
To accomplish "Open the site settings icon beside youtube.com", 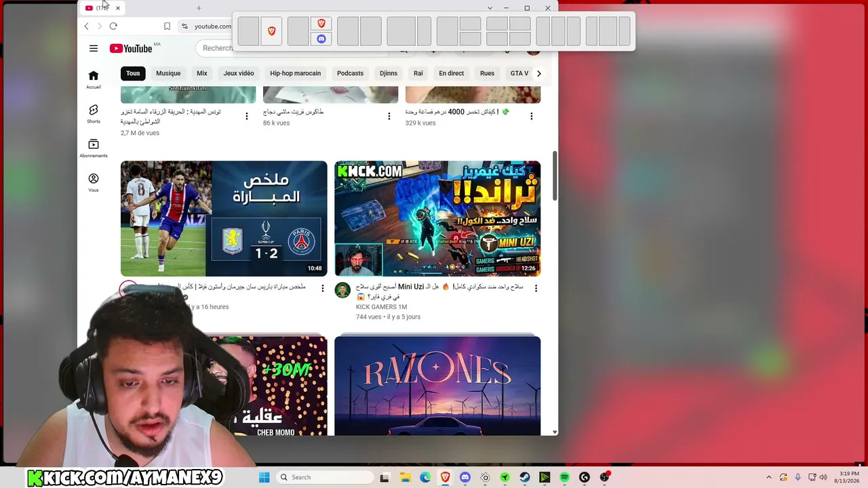I will [184, 26].
